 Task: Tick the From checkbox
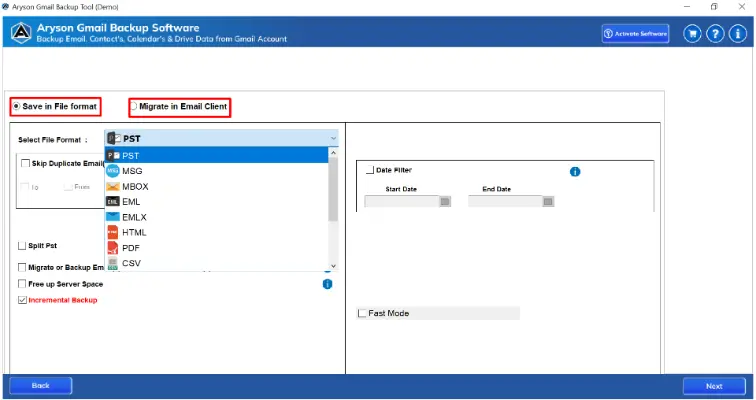pos(68,187)
